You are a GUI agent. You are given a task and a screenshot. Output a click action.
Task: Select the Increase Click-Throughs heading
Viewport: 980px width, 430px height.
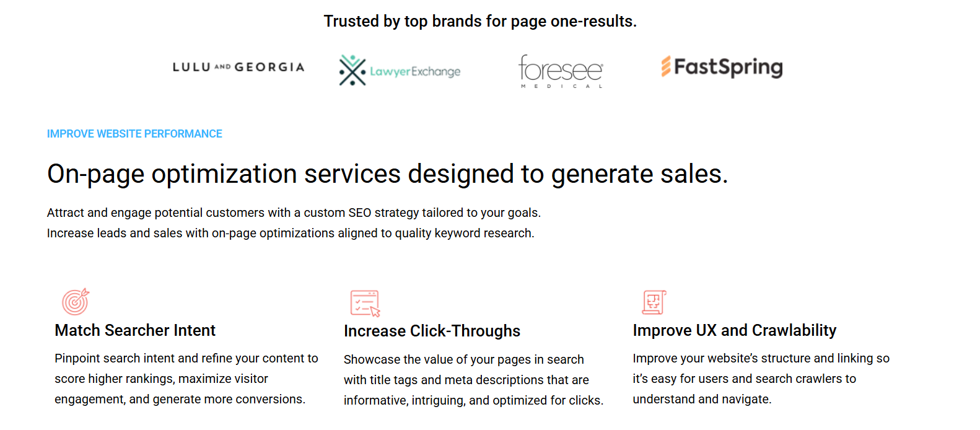pyautogui.click(x=432, y=331)
